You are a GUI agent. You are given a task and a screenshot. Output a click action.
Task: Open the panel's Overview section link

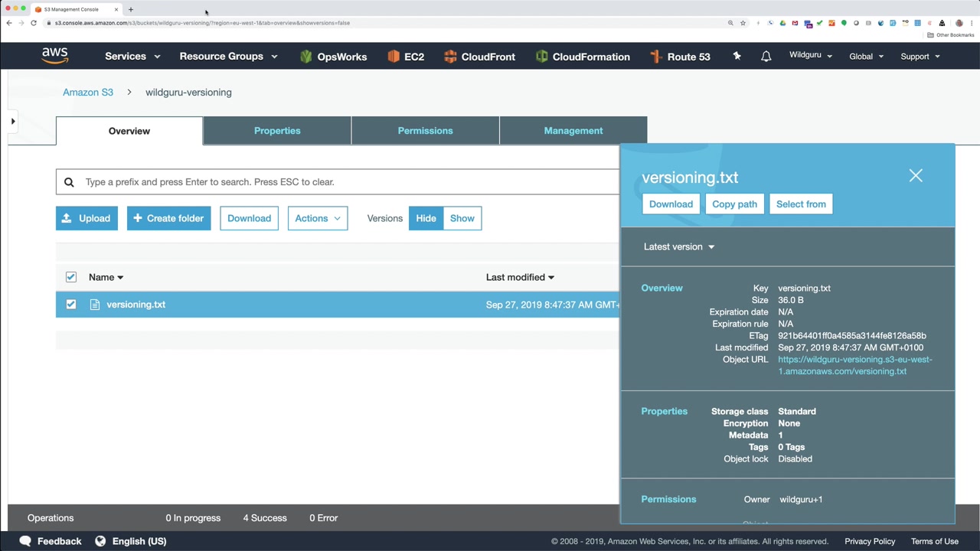click(661, 289)
